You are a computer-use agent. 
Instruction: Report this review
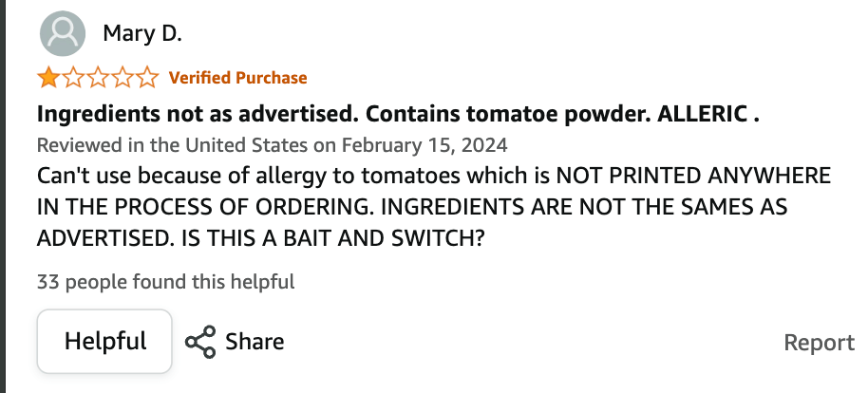coord(819,343)
